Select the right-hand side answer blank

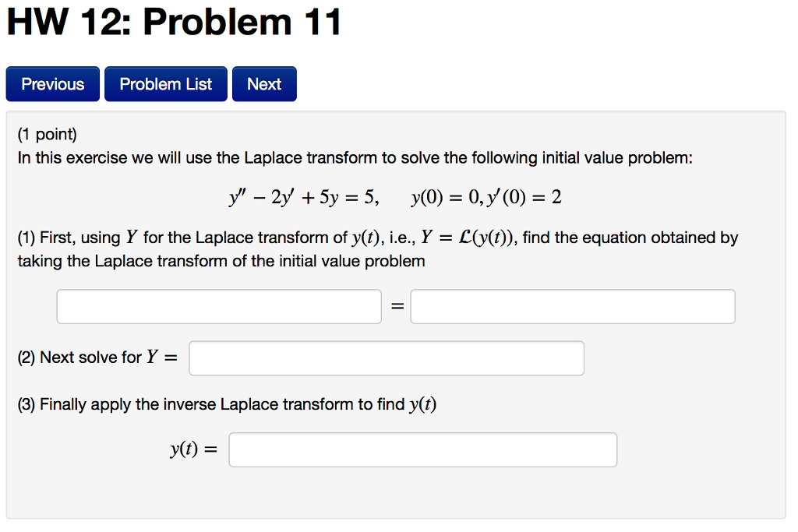tap(572, 306)
